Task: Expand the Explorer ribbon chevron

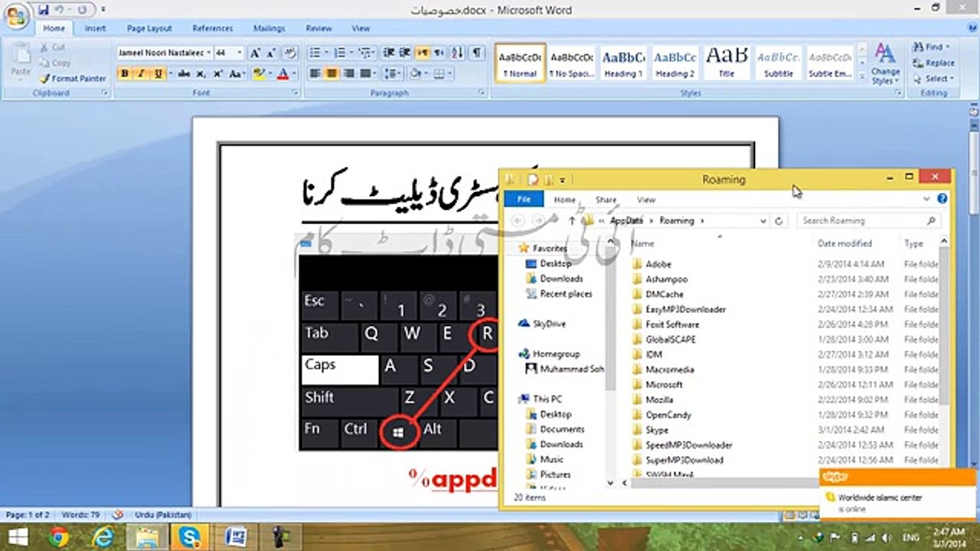Action: coord(926,199)
